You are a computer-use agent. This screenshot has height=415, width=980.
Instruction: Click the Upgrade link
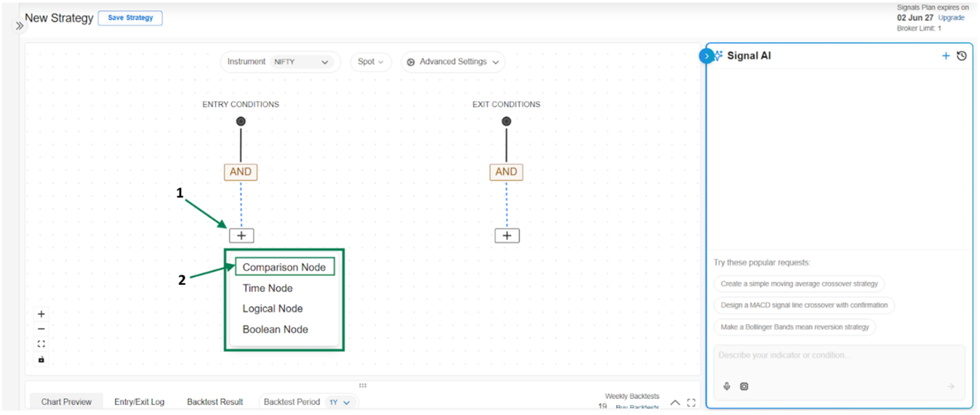pyautogui.click(x=951, y=17)
